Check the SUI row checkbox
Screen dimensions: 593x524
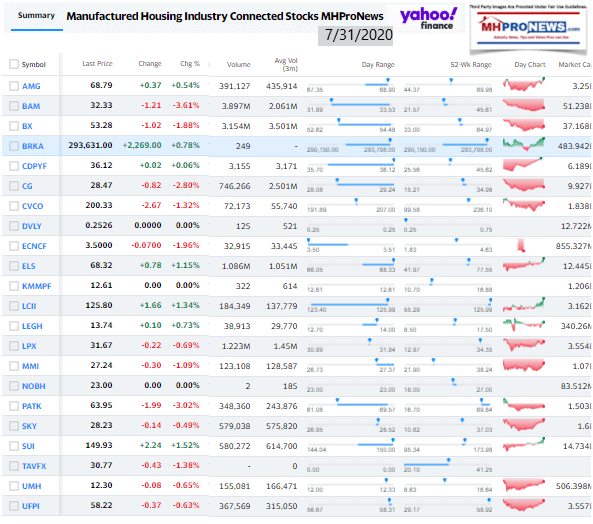coord(14,446)
